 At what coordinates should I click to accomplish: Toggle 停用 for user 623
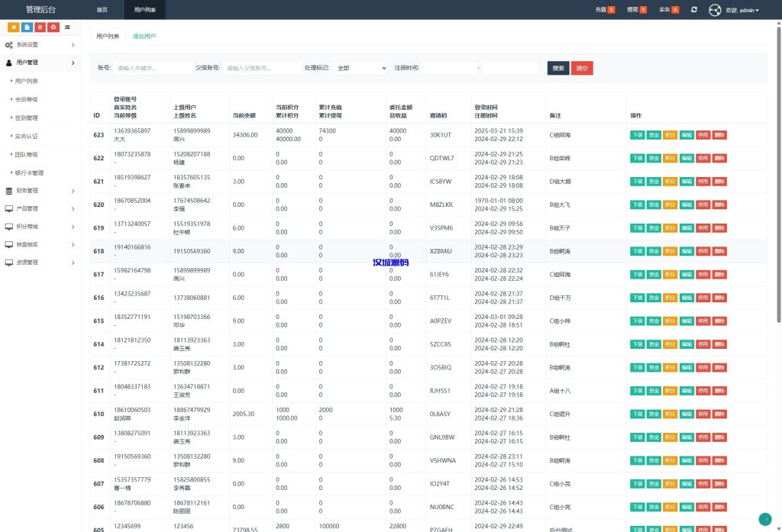[x=703, y=135]
